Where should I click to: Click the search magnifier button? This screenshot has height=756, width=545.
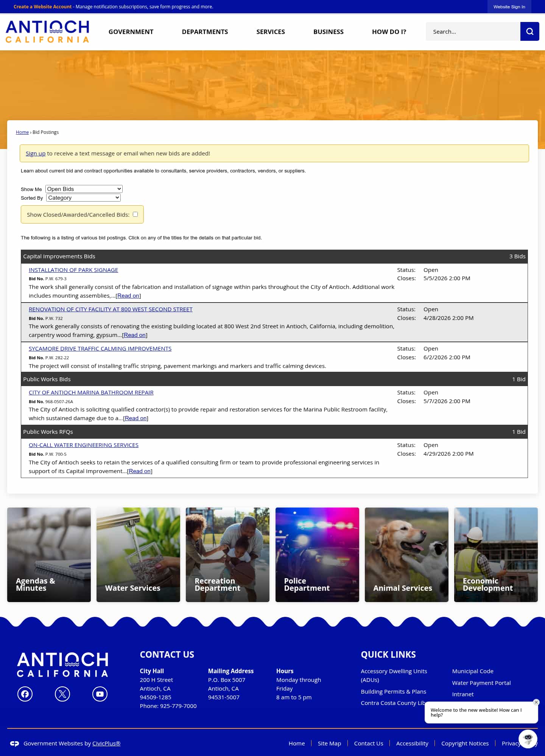tap(529, 31)
